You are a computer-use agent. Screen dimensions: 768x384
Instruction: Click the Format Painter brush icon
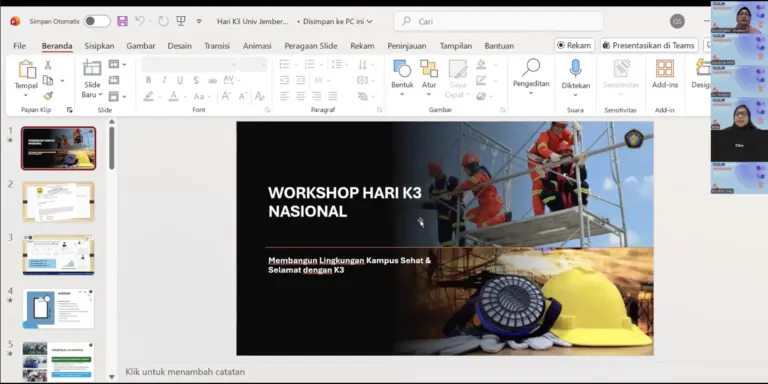[x=48, y=96]
